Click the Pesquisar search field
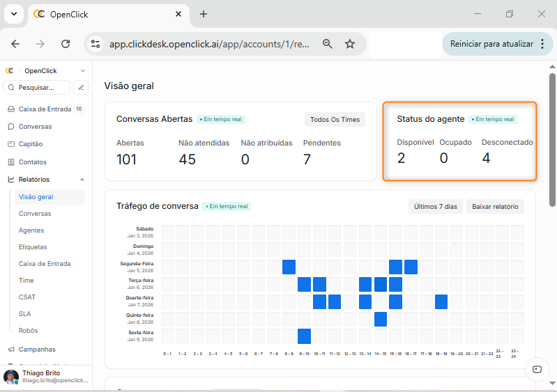The width and height of the screenshot is (557, 392). click(x=37, y=88)
